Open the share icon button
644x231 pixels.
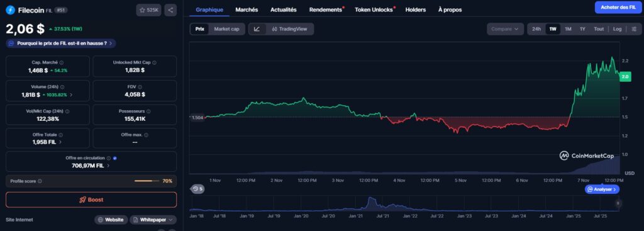click(170, 10)
